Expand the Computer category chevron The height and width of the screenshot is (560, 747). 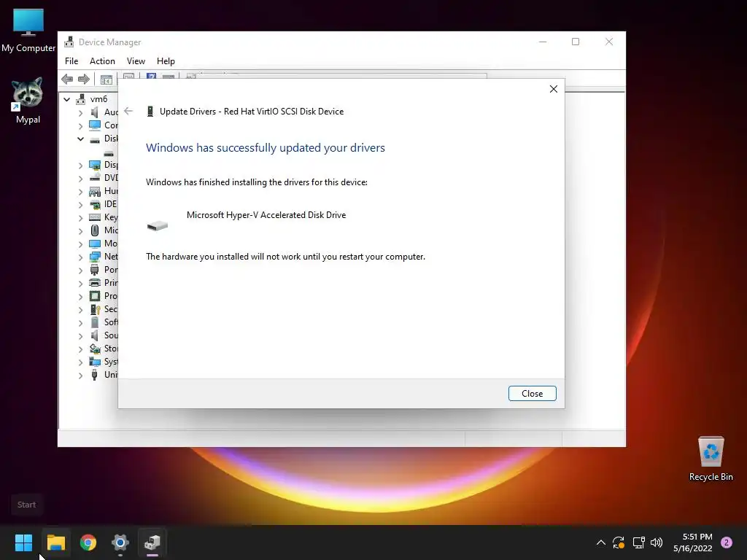click(80, 126)
